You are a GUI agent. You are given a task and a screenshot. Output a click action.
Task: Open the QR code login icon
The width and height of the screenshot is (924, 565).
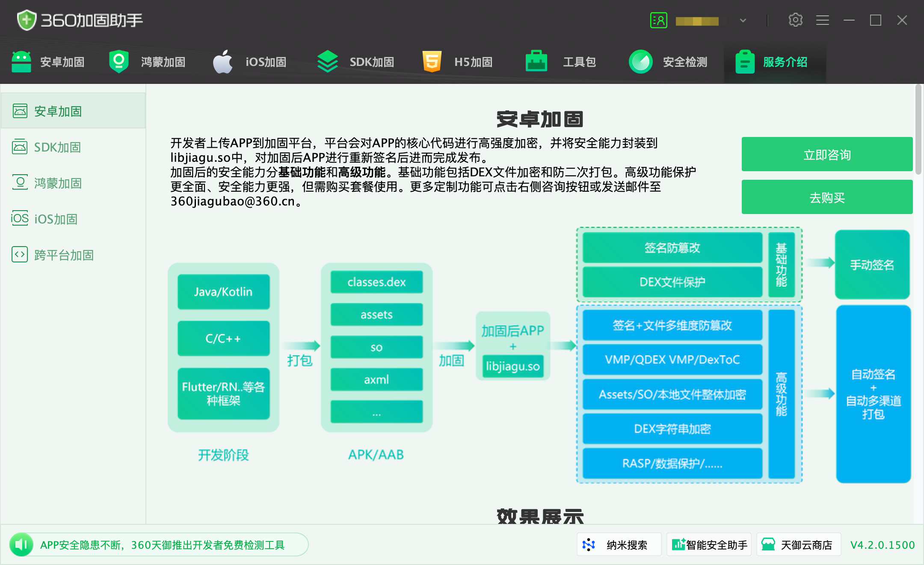pos(658,20)
